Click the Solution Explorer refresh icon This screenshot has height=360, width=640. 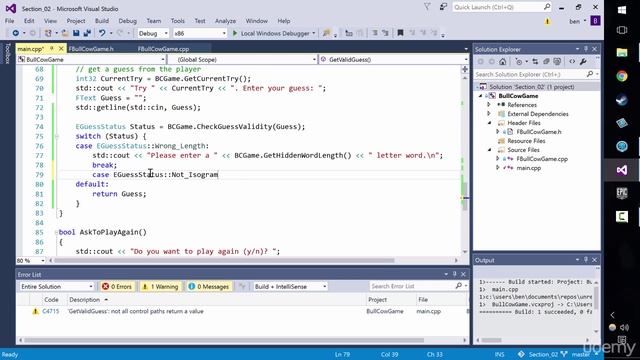(535, 62)
